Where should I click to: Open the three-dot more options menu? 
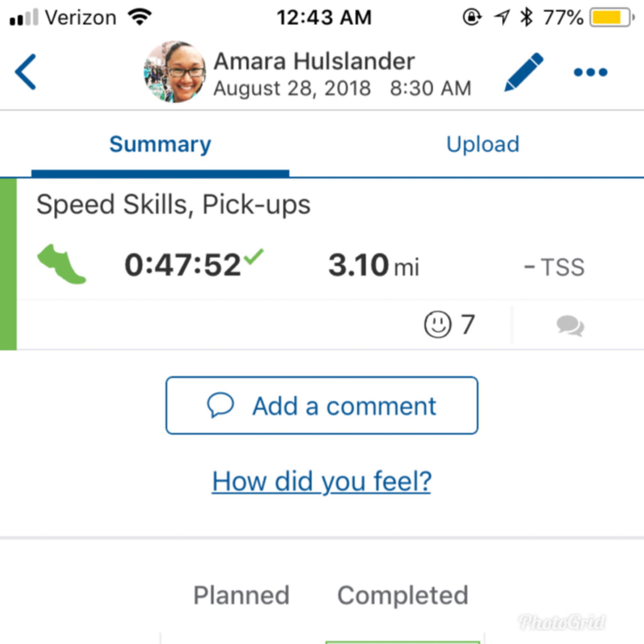click(x=590, y=72)
